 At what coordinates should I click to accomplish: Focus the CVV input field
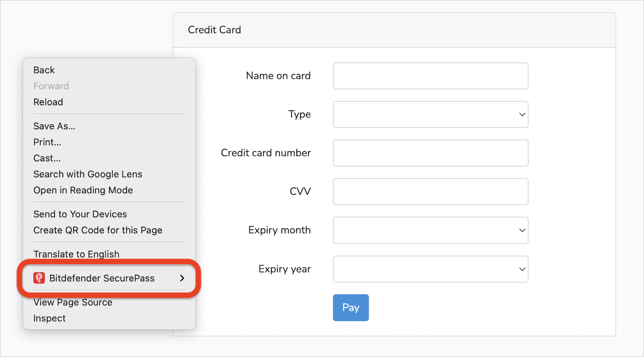point(431,192)
